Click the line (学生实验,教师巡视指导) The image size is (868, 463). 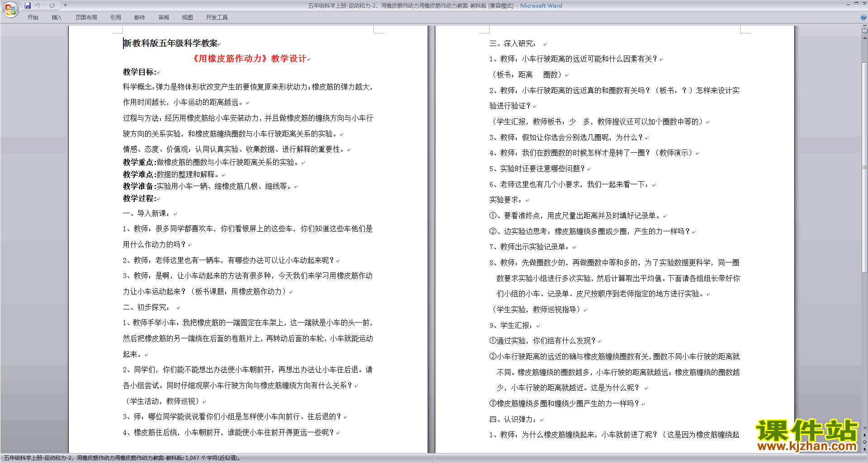pos(536,310)
